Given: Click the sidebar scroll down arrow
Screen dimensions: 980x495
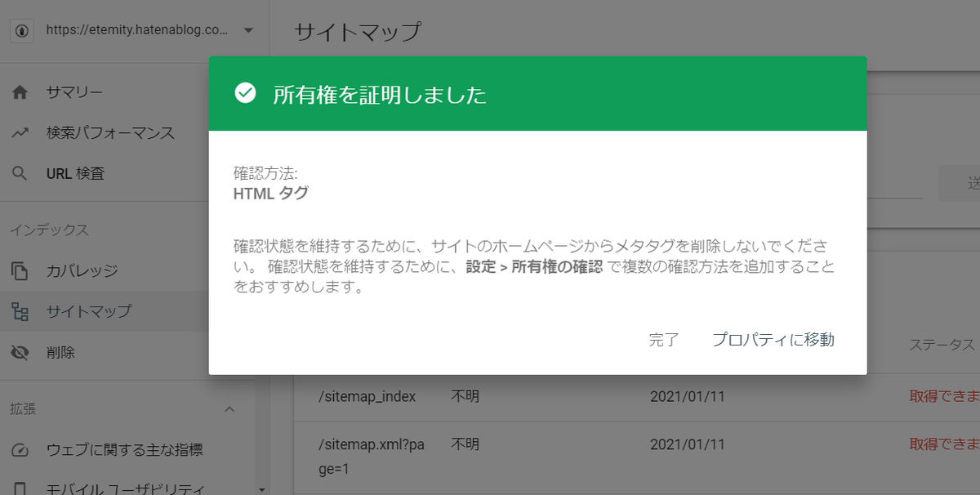Looking at the screenshot, I should [x=261, y=489].
